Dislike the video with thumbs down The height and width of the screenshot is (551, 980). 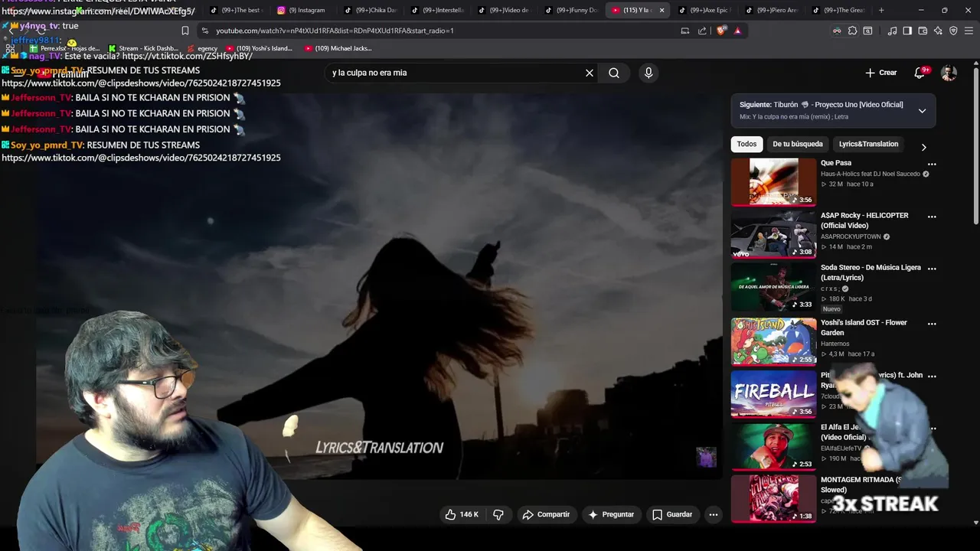pyautogui.click(x=498, y=514)
